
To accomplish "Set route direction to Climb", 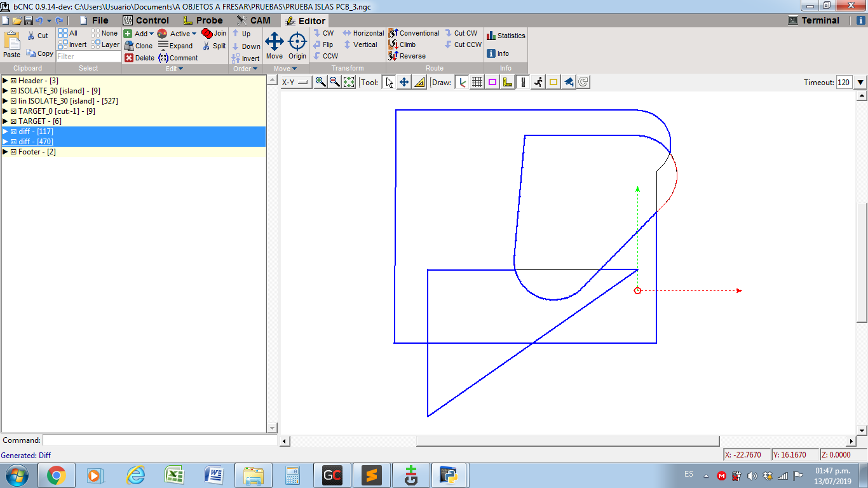I will [x=402, y=44].
